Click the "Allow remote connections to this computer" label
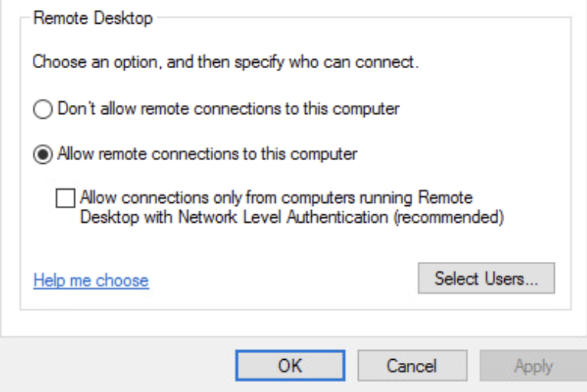The width and height of the screenshot is (587, 392). (208, 155)
